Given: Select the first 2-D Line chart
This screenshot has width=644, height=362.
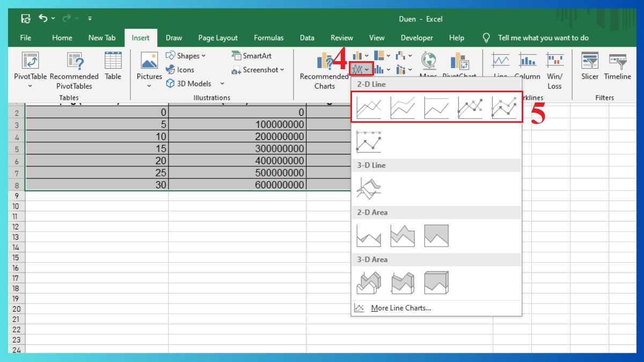Looking at the screenshot, I should (x=369, y=107).
